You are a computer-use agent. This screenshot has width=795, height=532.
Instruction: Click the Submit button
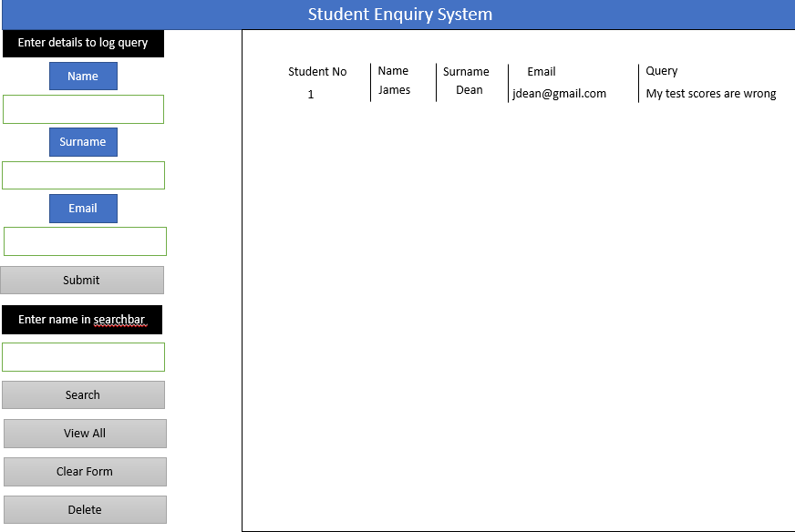(x=82, y=281)
